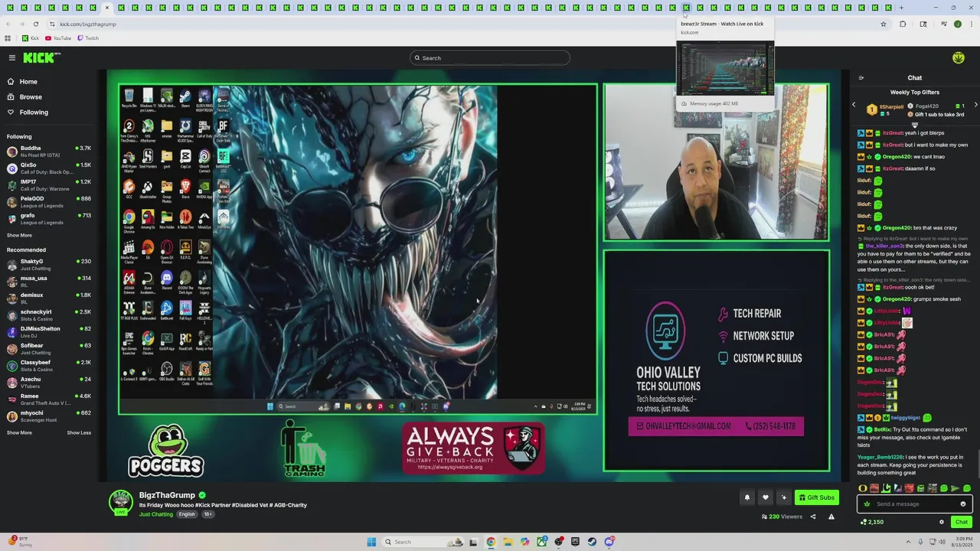Open recommended channel ShaktyG
The width and height of the screenshot is (980, 551).
point(49,265)
